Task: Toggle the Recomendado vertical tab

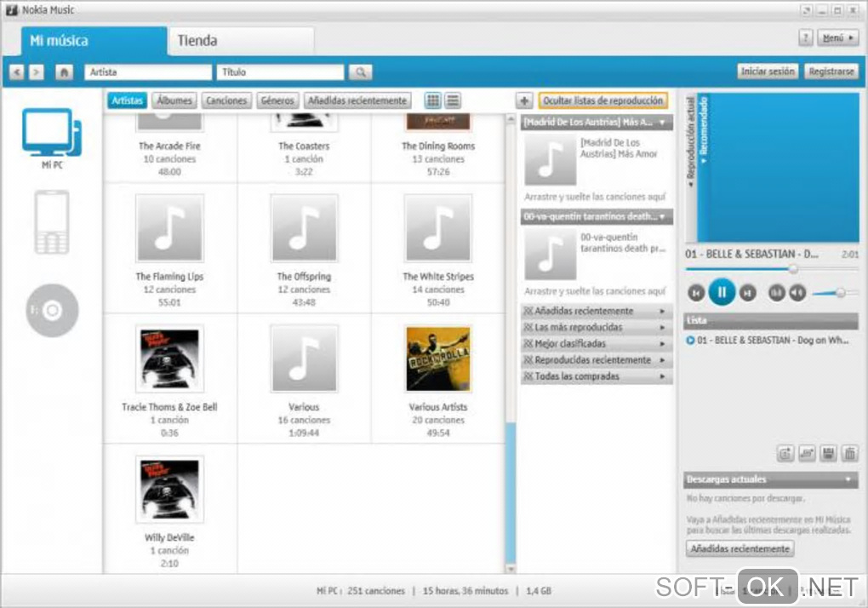Action: (x=704, y=130)
